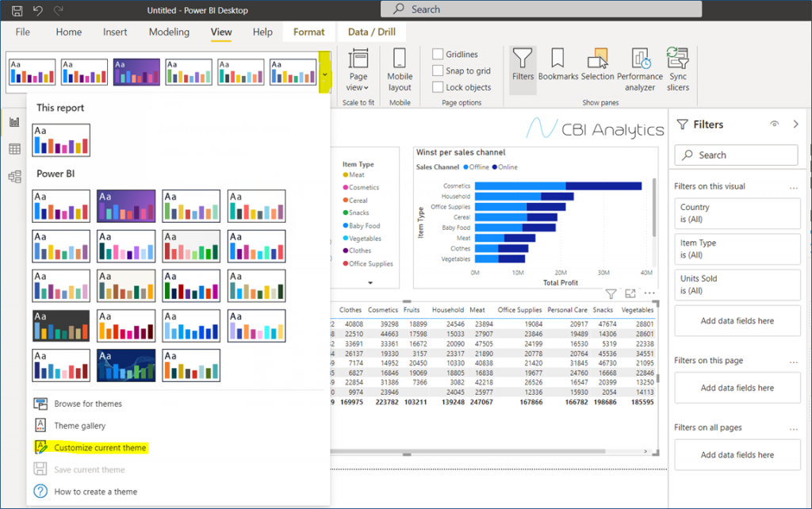Viewport: 812px width, 509px height.
Task: Select the dark gray background theme
Action: click(x=61, y=326)
